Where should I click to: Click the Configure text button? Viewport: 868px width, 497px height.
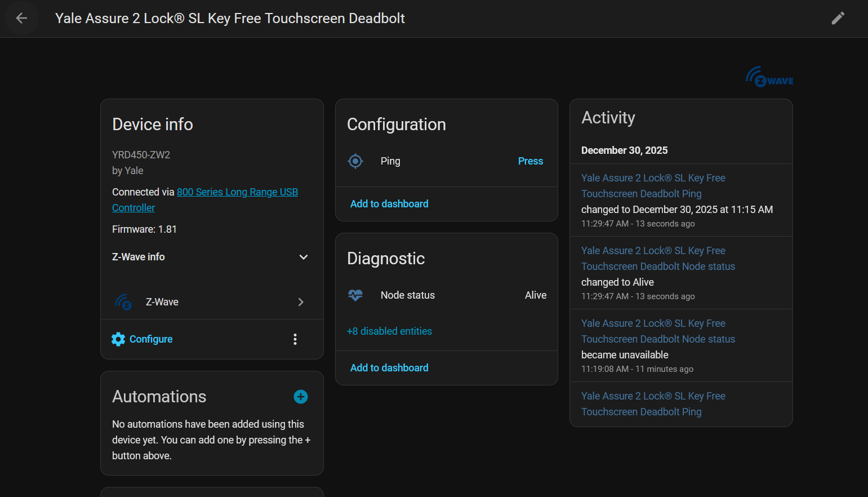151,339
